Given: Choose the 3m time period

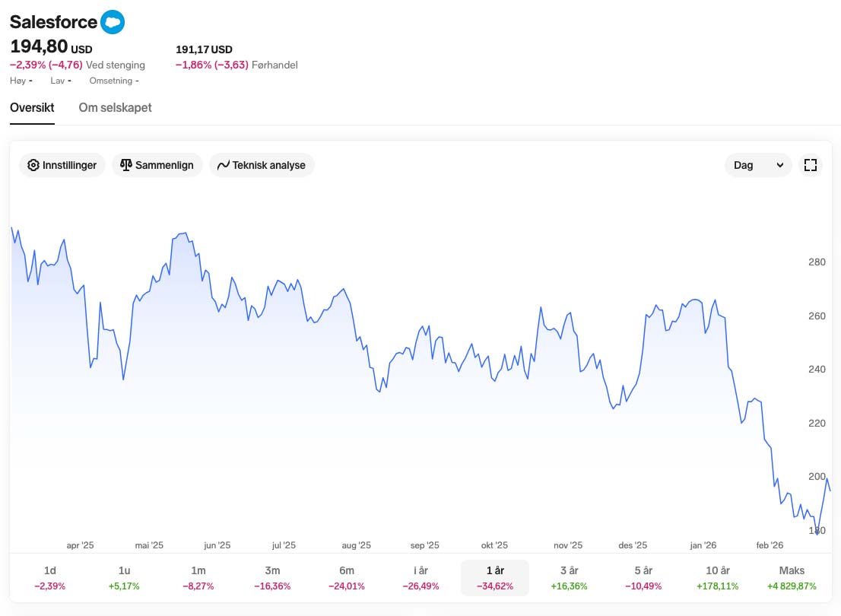Looking at the screenshot, I should [x=273, y=578].
